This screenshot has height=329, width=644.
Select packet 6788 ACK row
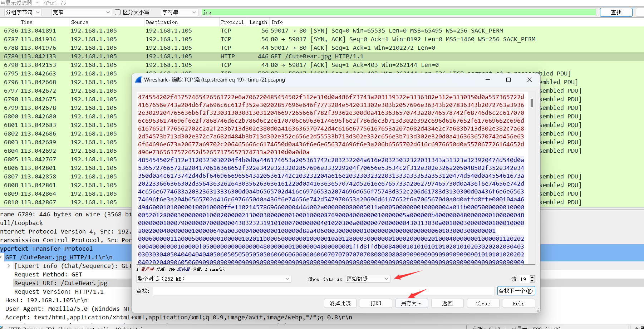pos(322,48)
